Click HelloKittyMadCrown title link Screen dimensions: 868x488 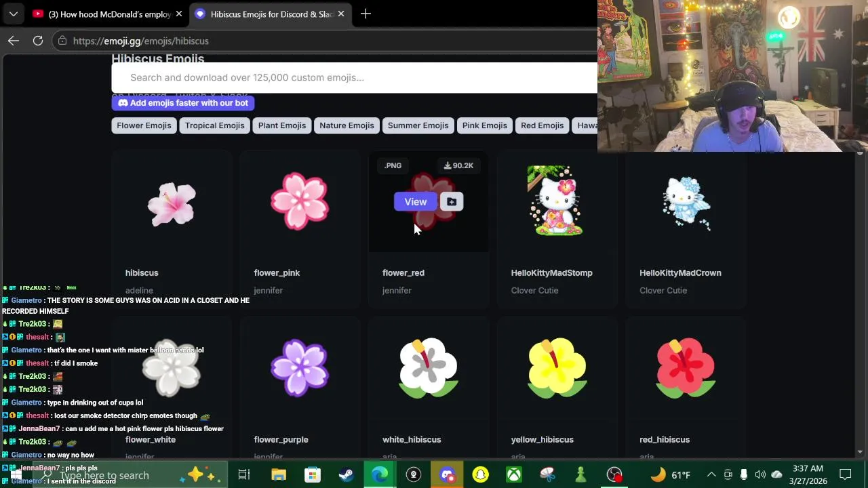coord(680,272)
